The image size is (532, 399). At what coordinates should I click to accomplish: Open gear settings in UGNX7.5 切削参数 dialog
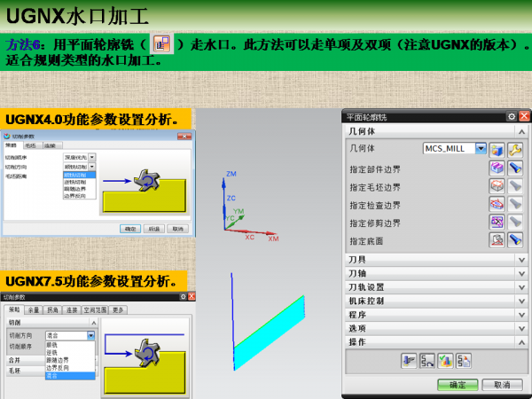[x=183, y=296]
